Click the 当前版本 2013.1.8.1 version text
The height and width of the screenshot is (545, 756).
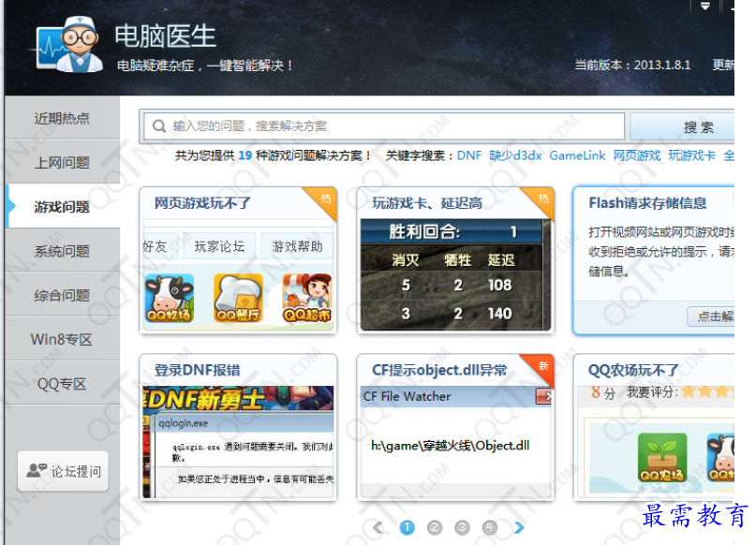[x=632, y=65]
